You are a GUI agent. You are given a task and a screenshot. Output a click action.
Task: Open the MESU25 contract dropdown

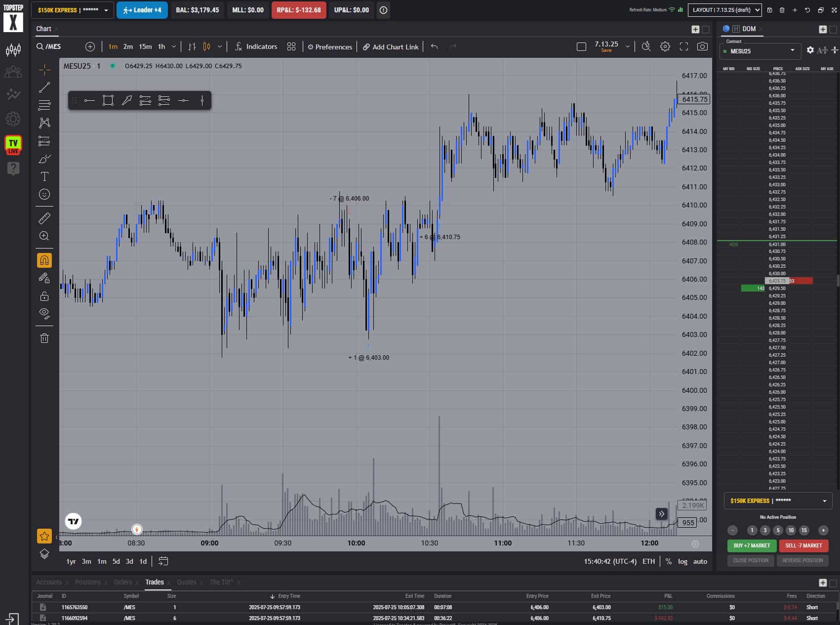tap(760, 51)
